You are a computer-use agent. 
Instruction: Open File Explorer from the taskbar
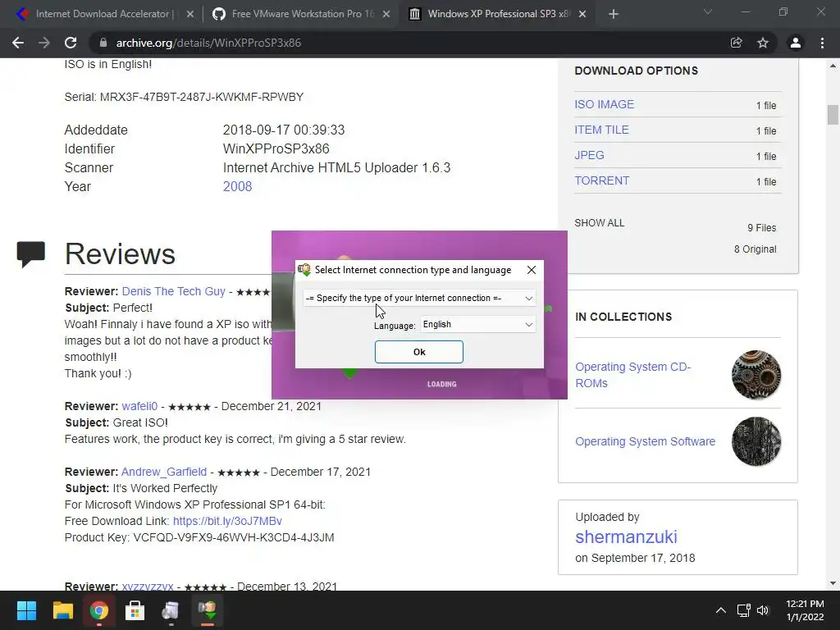pyautogui.click(x=62, y=610)
